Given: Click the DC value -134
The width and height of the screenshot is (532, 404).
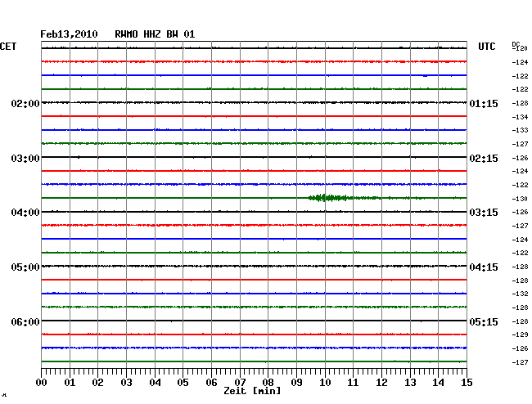Looking at the screenshot, I should (520, 117).
